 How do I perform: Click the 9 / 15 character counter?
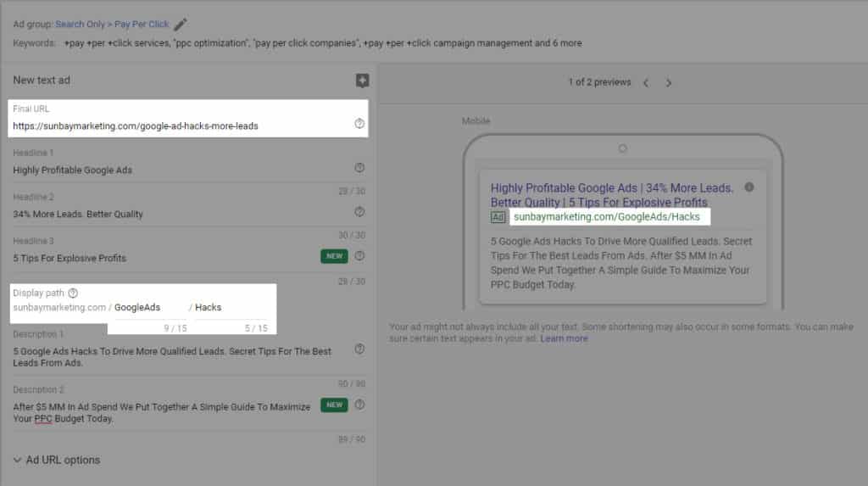tap(175, 328)
